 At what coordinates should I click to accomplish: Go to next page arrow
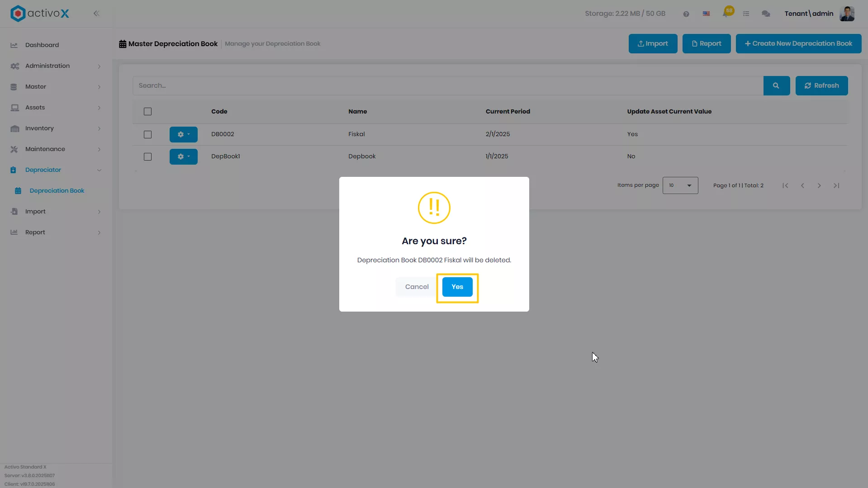pos(819,186)
